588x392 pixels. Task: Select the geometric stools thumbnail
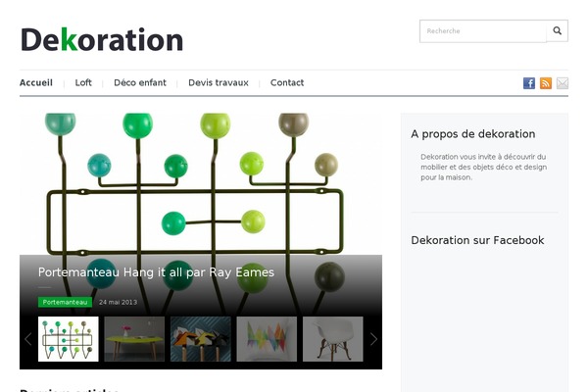(x=201, y=339)
